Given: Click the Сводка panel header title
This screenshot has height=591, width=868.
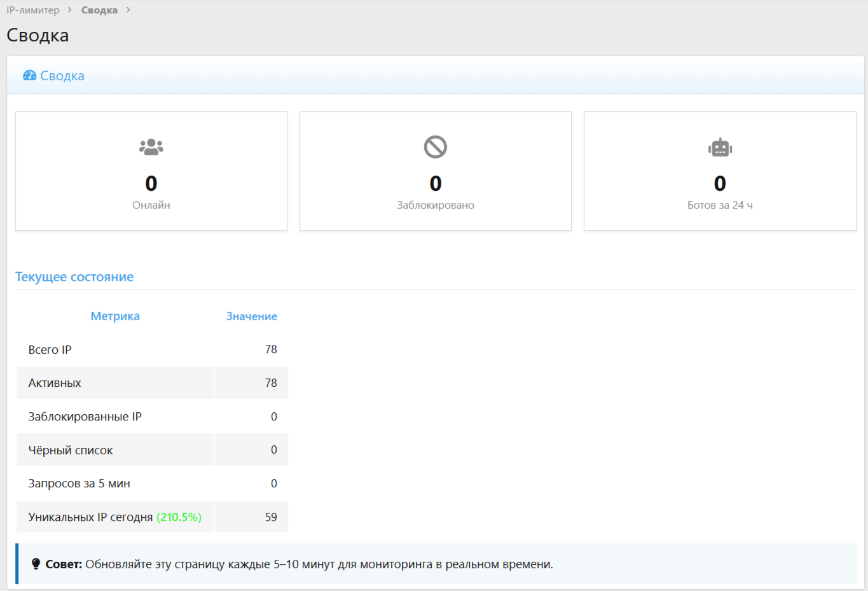Looking at the screenshot, I should click(x=62, y=76).
